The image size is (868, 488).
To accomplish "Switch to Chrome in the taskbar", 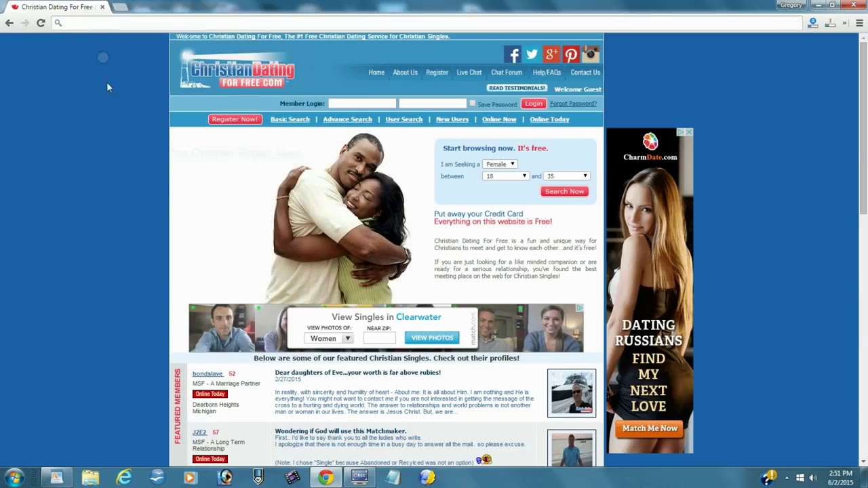I will tap(326, 477).
